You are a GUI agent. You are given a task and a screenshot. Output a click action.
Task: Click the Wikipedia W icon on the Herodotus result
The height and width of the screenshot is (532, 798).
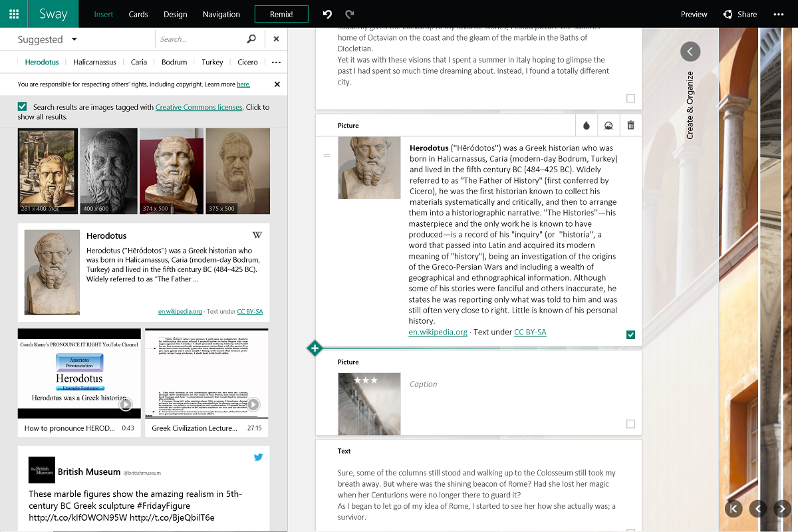tap(257, 234)
